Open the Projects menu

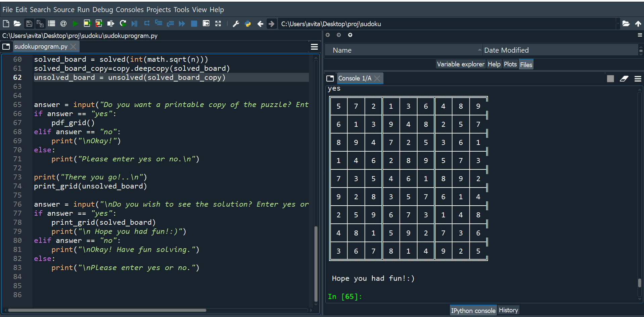click(158, 10)
